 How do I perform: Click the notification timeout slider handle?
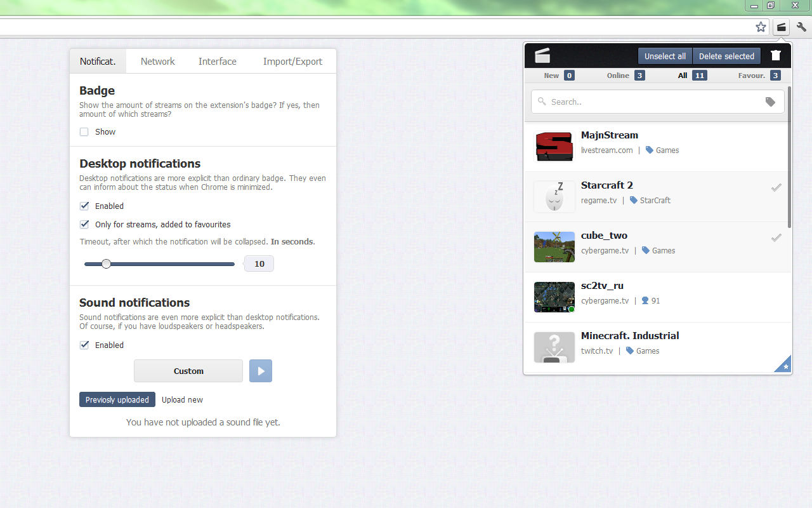point(106,264)
